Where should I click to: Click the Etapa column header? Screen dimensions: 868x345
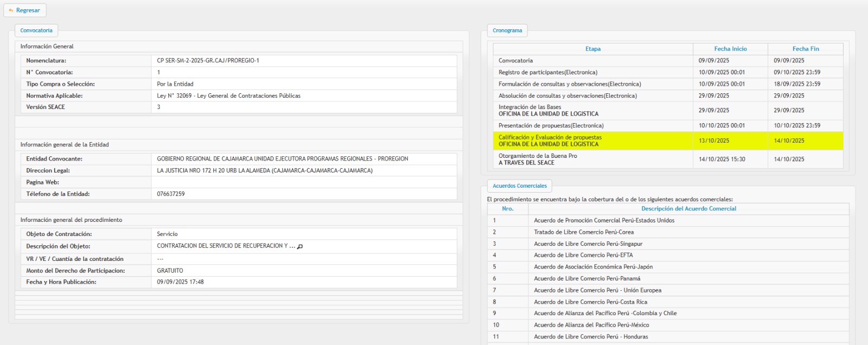click(x=592, y=49)
